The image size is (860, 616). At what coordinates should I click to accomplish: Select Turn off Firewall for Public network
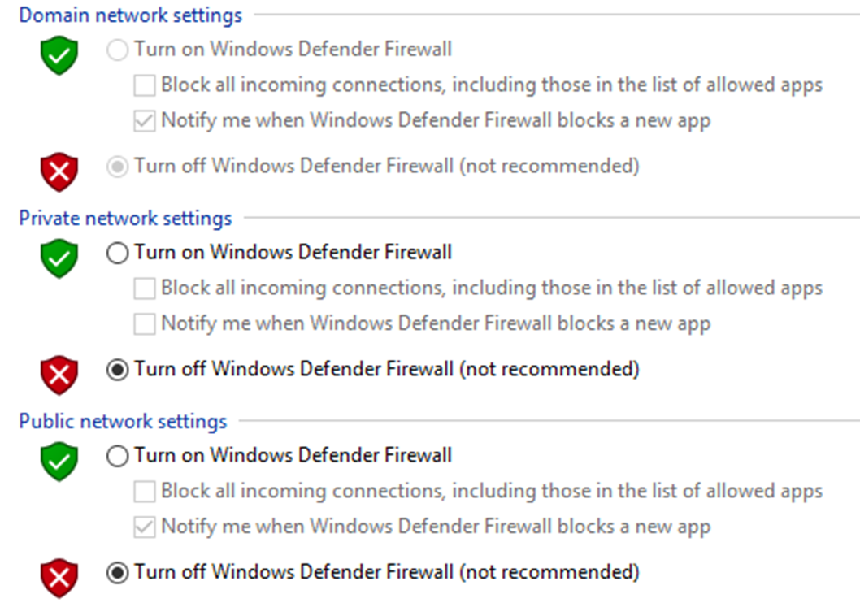pyautogui.click(x=118, y=573)
